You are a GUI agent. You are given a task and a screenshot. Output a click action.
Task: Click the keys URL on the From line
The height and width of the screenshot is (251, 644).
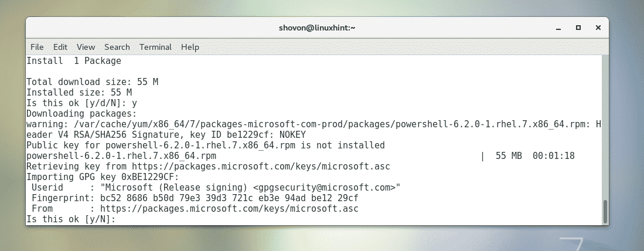(x=229, y=208)
